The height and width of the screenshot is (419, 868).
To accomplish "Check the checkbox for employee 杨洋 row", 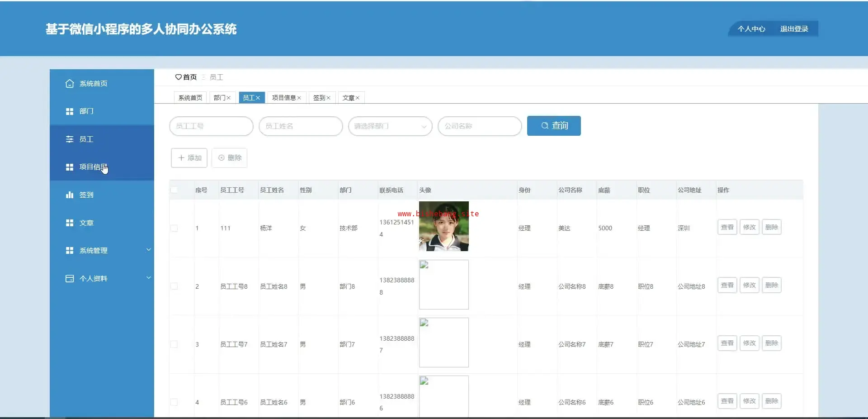I will pyautogui.click(x=174, y=228).
